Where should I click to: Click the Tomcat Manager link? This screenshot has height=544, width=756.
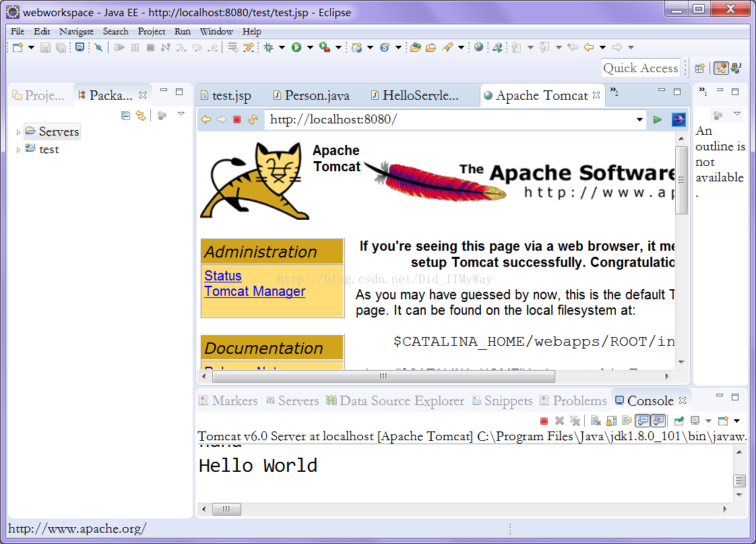(255, 291)
